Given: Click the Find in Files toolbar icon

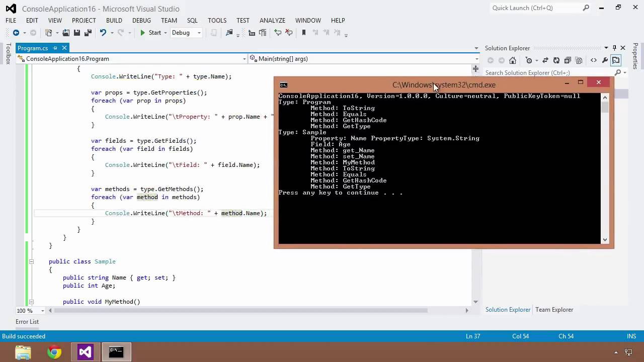Looking at the screenshot, I should 229,33.
